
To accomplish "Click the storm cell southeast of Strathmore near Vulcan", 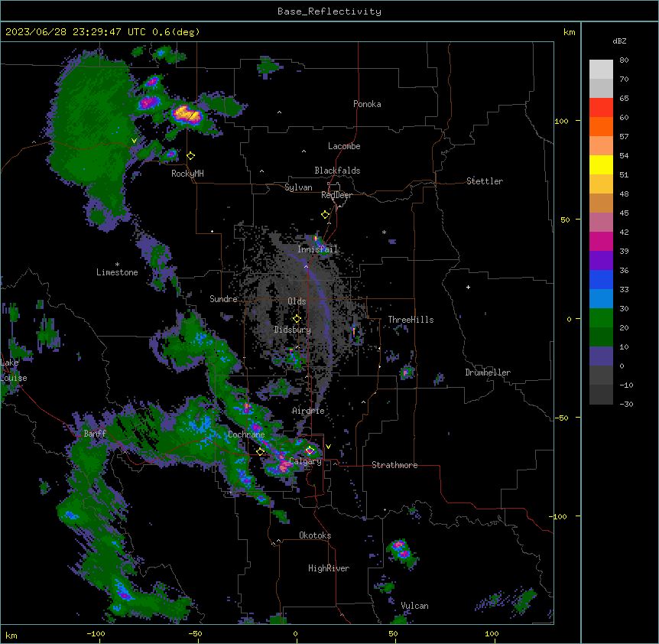I will click(x=401, y=551).
